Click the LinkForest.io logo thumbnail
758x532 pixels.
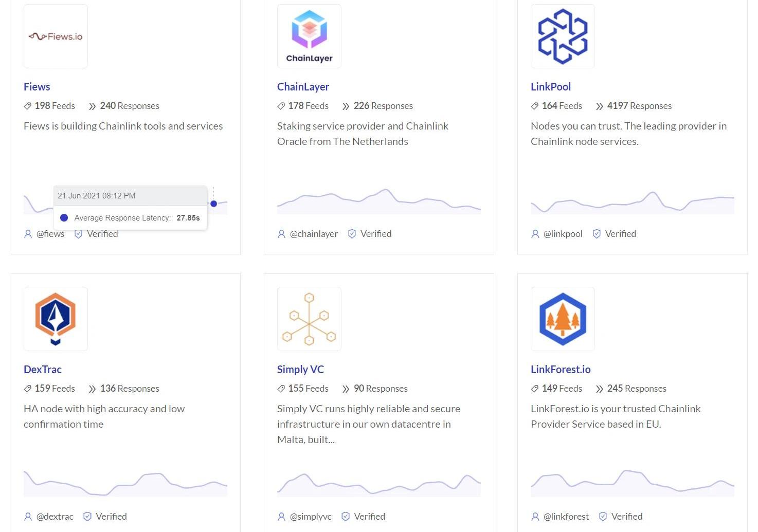click(x=563, y=319)
